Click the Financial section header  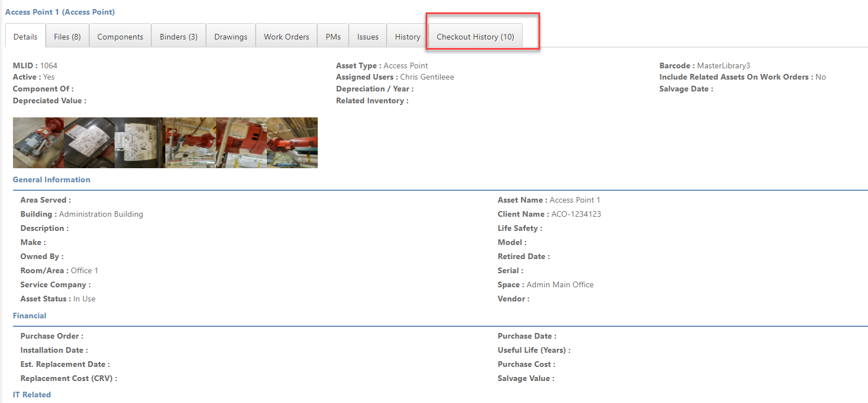tap(29, 316)
